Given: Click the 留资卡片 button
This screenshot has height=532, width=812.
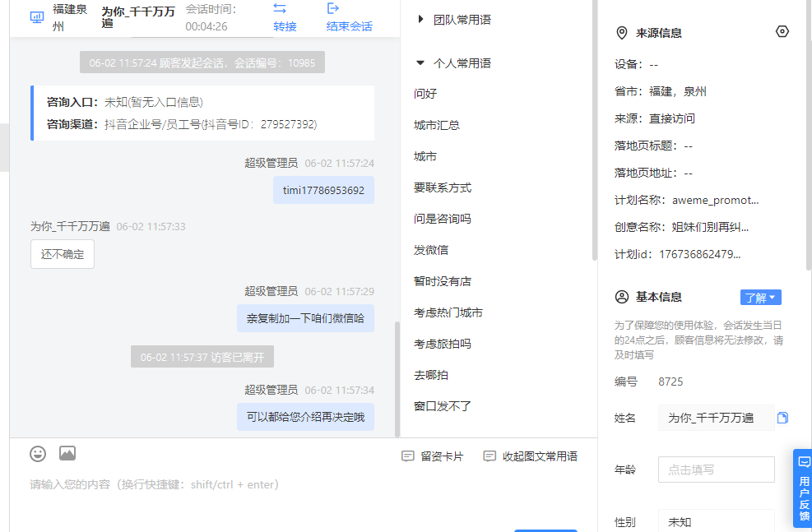Looking at the screenshot, I should 433,456.
